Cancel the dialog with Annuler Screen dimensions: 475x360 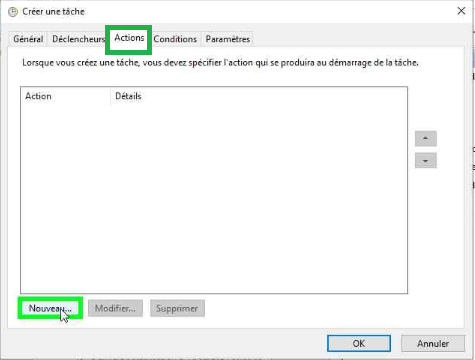[433, 343]
